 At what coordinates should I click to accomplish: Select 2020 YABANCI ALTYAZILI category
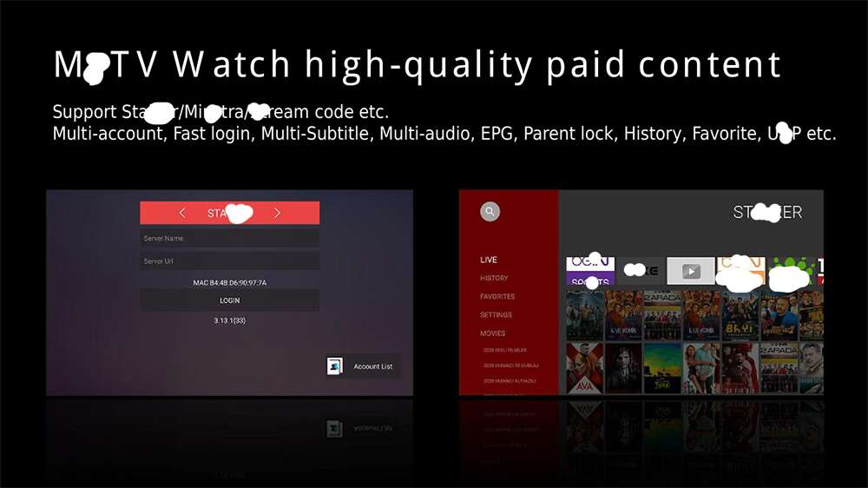(510, 381)
